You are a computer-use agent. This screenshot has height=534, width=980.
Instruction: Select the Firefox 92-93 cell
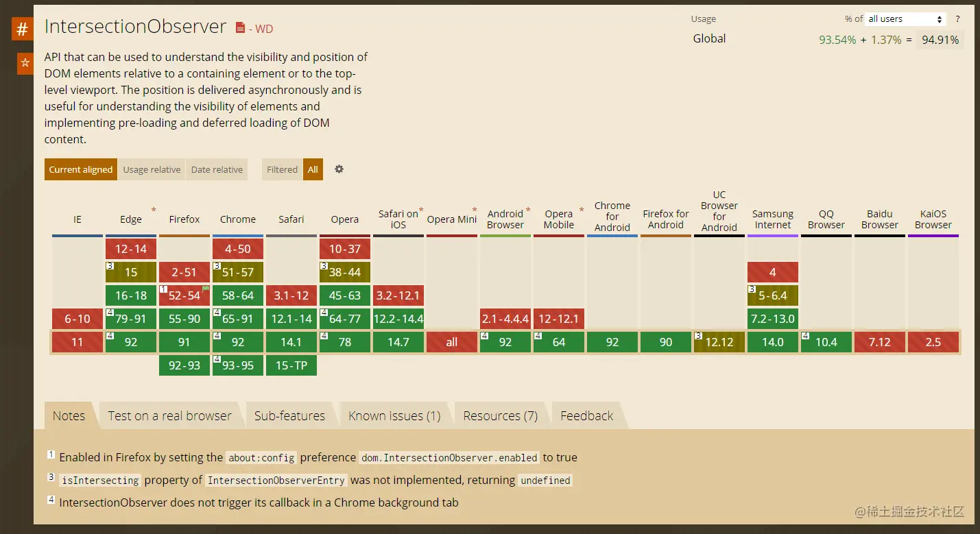click(x=184, y=365)
